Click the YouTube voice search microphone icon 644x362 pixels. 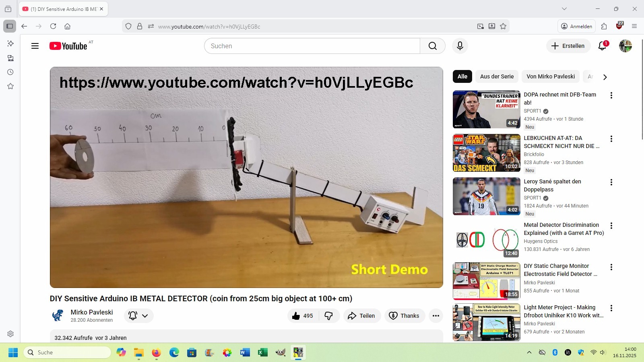pos(460,46)
